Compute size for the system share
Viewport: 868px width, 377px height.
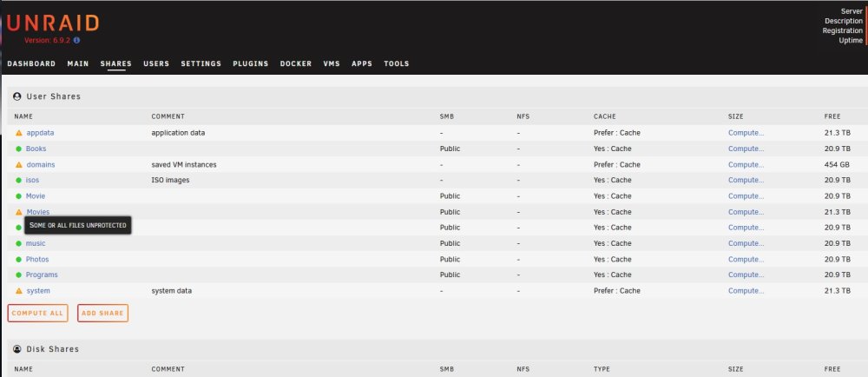pos(746,291)
